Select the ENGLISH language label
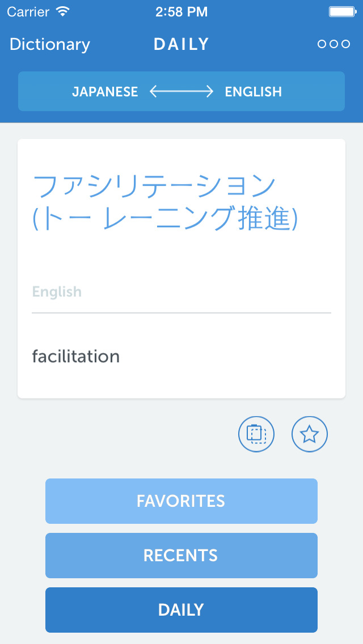This screenshot has width=363, height=644. tap(253, 92)
